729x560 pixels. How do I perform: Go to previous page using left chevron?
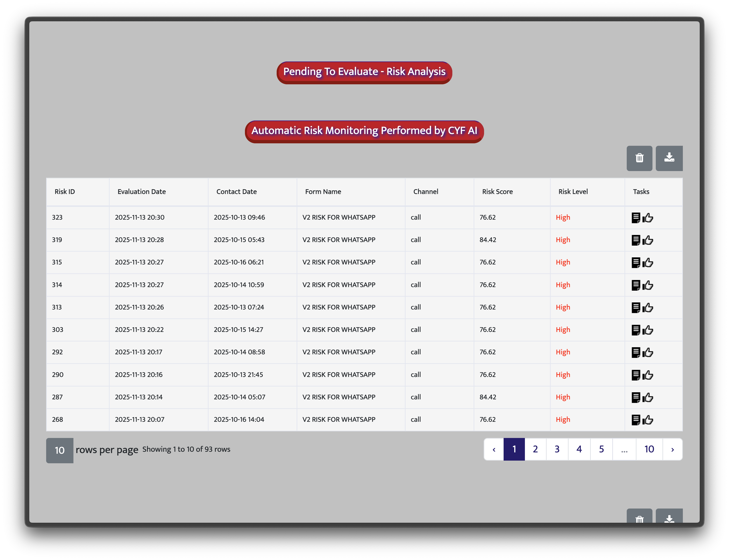click(494, 449)
